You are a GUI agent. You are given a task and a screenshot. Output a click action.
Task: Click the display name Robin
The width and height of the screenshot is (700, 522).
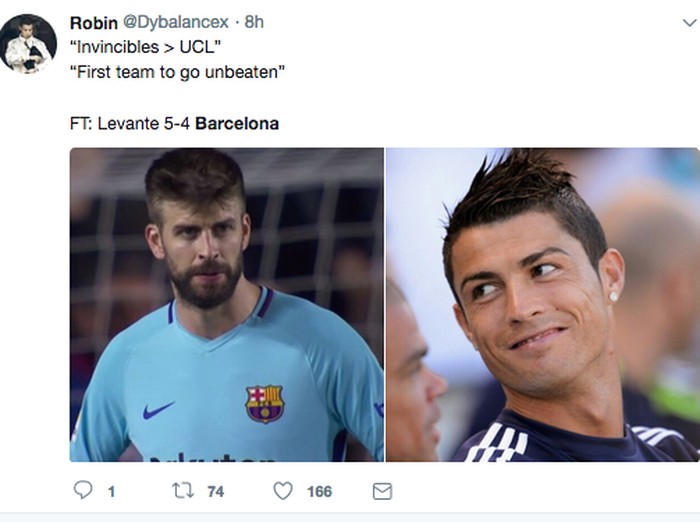(x=94, y=22)
